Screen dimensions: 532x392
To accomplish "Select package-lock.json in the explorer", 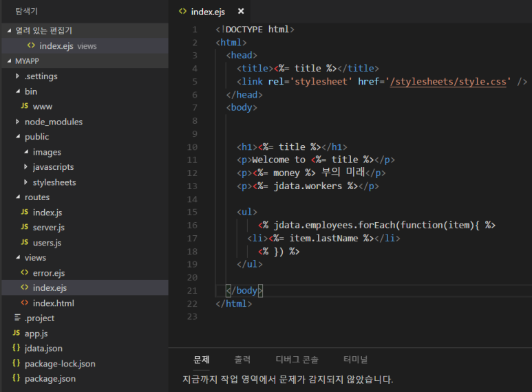I will coord(59,364).
